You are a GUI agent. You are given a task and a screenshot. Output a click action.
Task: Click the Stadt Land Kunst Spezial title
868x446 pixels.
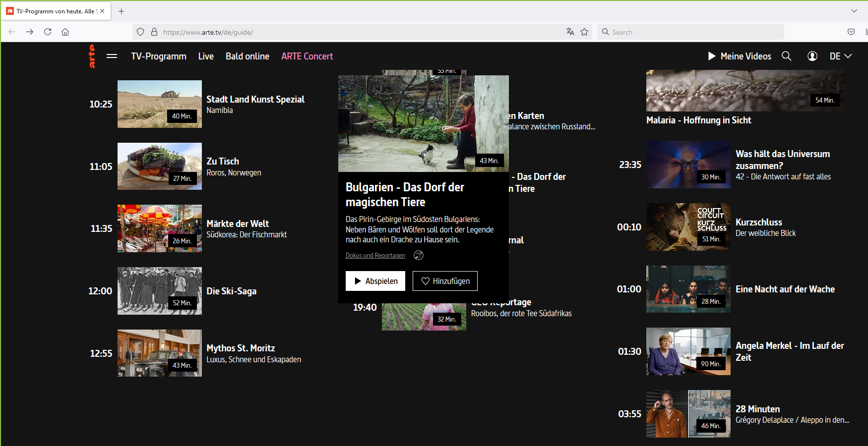(x=255, y=99)
